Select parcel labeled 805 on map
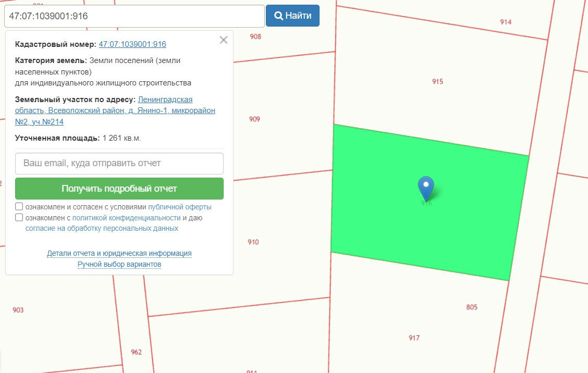588x373 pixels. [x=472, y=307]
